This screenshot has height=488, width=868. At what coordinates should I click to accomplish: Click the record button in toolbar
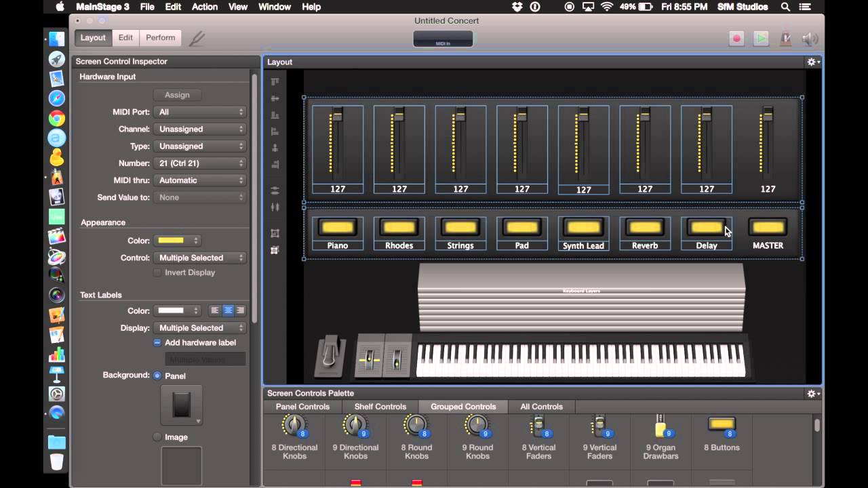(x=737, y=39)
